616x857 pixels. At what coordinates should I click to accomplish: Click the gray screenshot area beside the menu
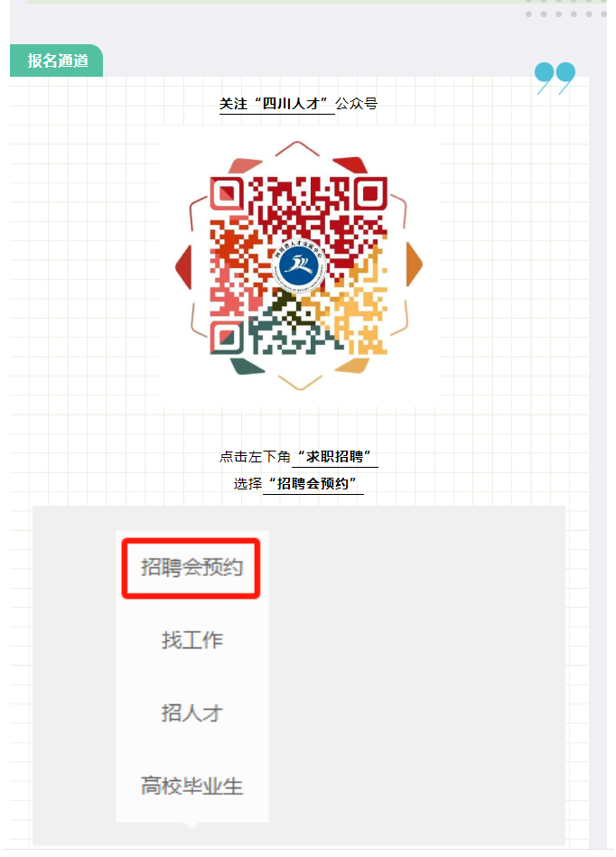[416, 675]
